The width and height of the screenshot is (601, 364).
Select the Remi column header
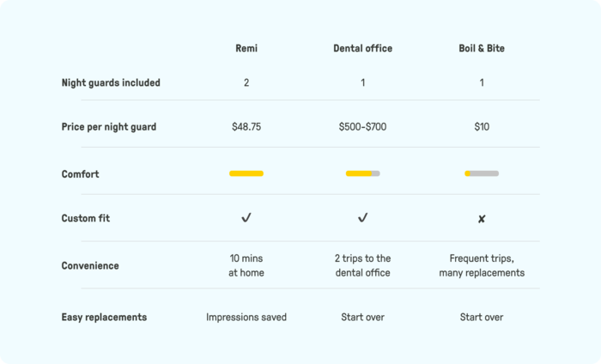pyautogui.click(x=246, y=48)
